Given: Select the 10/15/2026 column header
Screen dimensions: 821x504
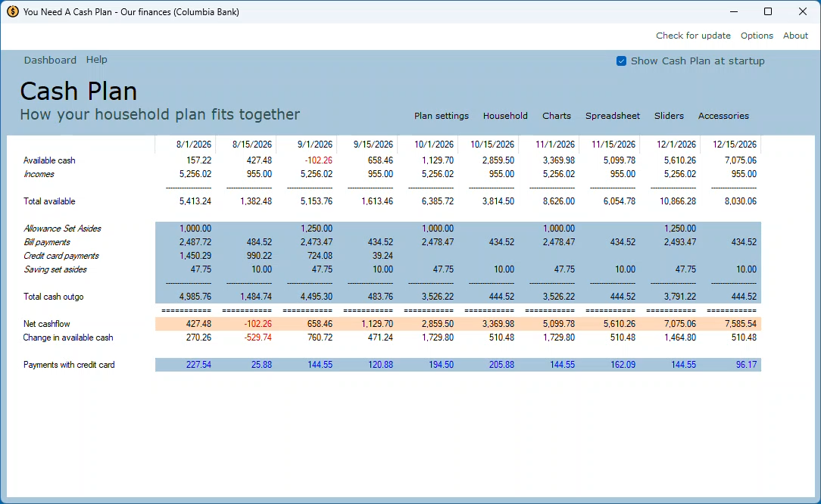Looking at the screenshot, I should pos(492,145).
